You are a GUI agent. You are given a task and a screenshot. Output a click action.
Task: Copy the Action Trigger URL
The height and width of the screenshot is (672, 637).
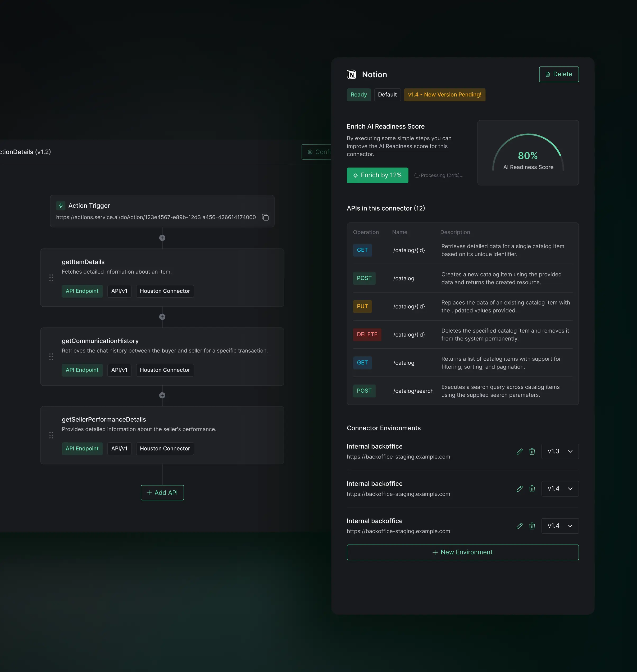(266, 217)
